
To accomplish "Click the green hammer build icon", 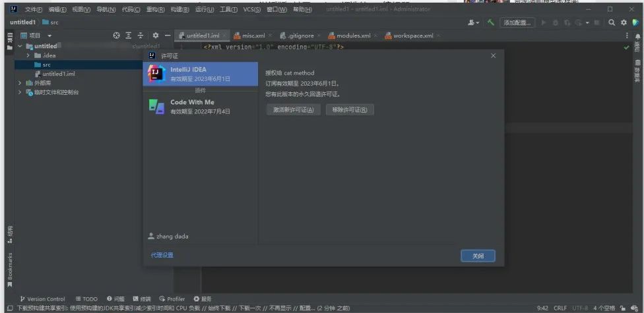I will [x=491, y=22].
